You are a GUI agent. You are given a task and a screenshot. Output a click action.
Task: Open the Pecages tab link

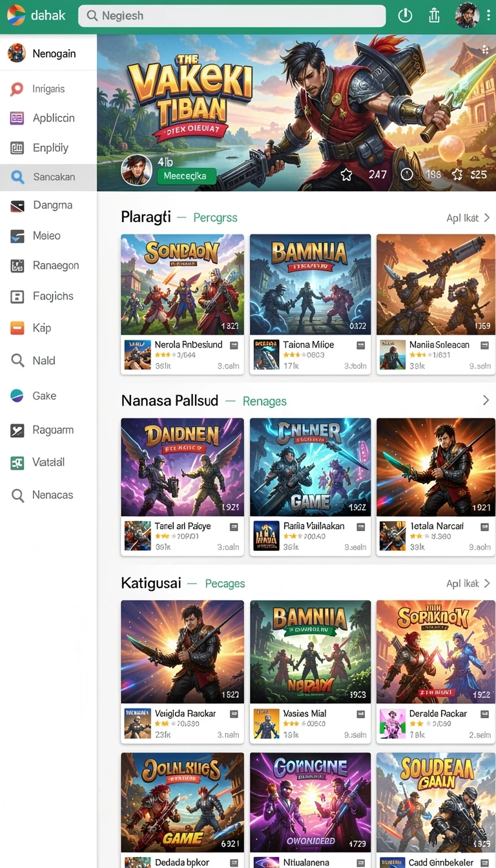click(225, 583)
